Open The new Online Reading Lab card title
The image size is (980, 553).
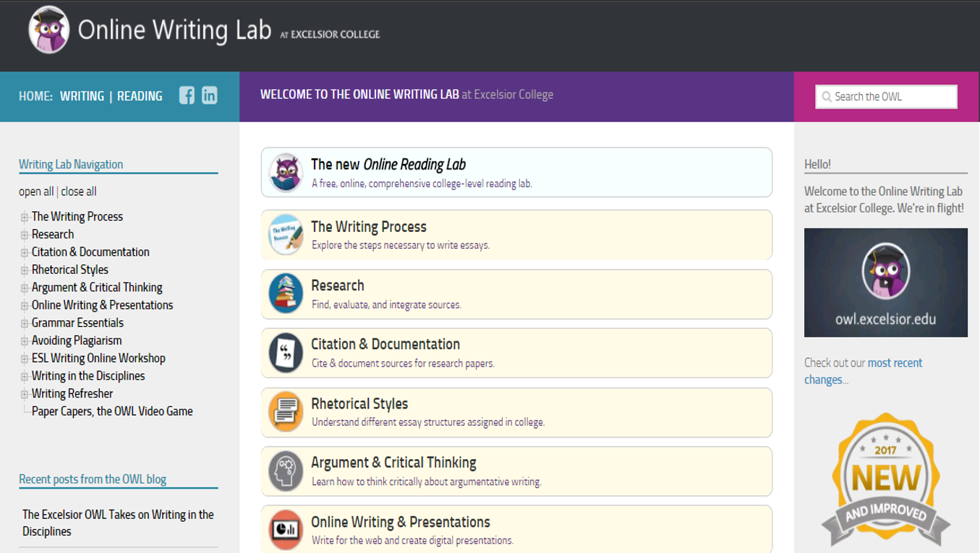pos(388,165)
